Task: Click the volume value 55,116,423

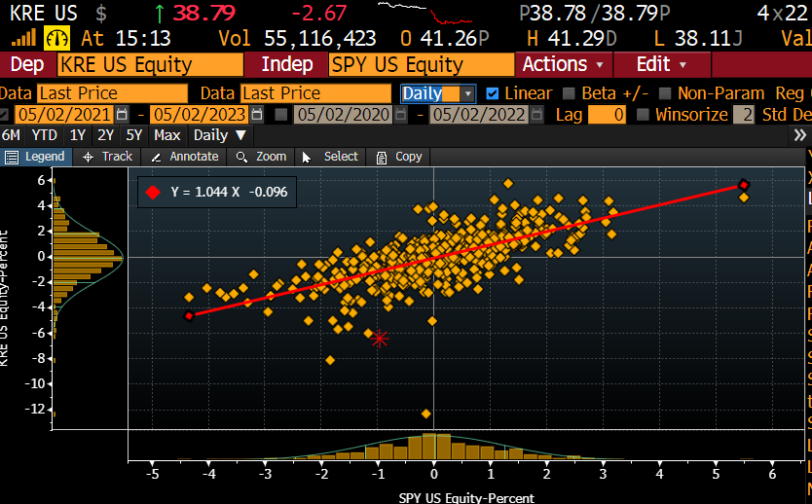Action: coord(320,38)
